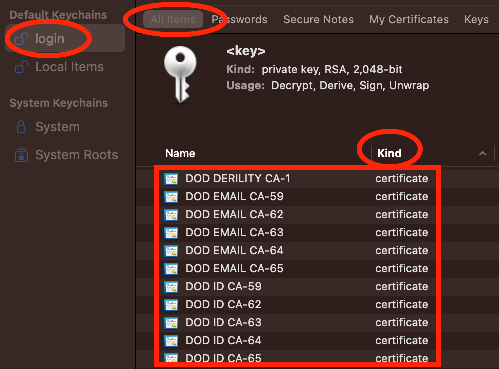The image size is (499, 369).
Task: Select the DOD EMAIL CA-63 row
Action: point(296,232)
